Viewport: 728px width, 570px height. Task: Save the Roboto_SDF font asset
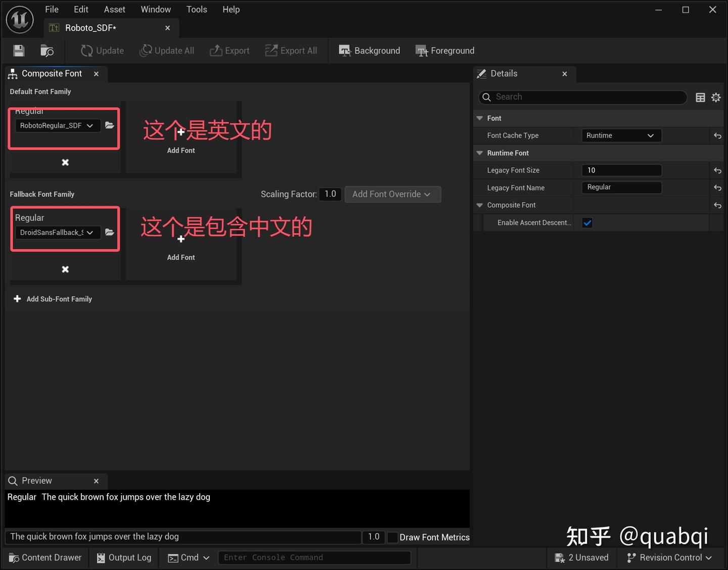(18, 51)
